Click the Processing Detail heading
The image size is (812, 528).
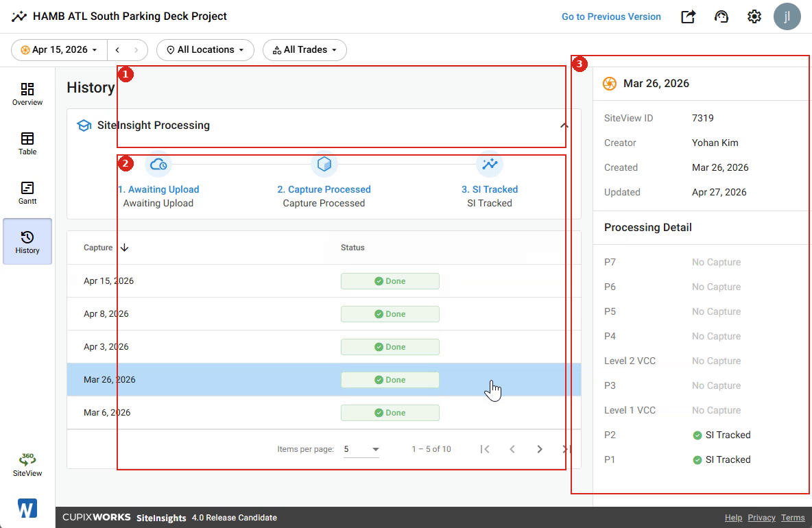(x=648, y=227)
